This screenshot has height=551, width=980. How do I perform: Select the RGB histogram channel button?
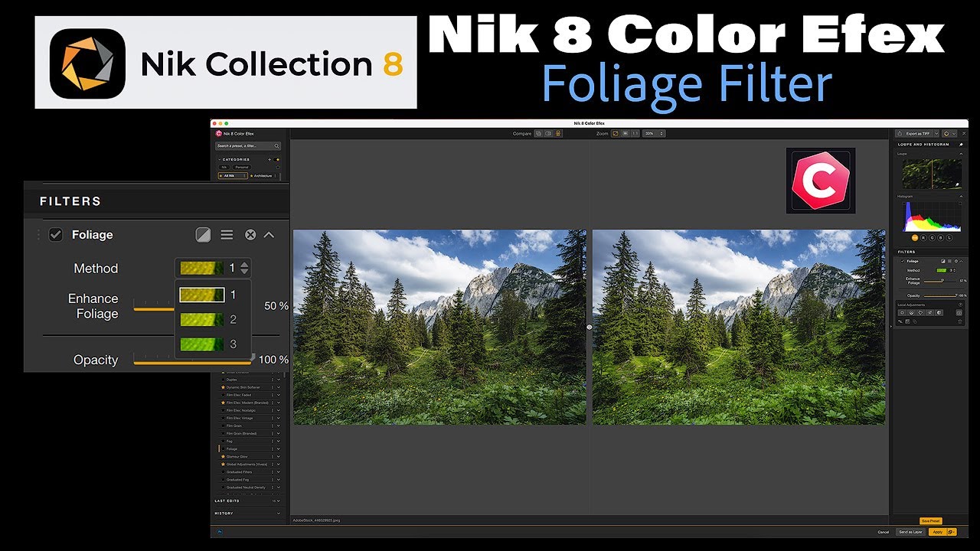coord(915,237)
